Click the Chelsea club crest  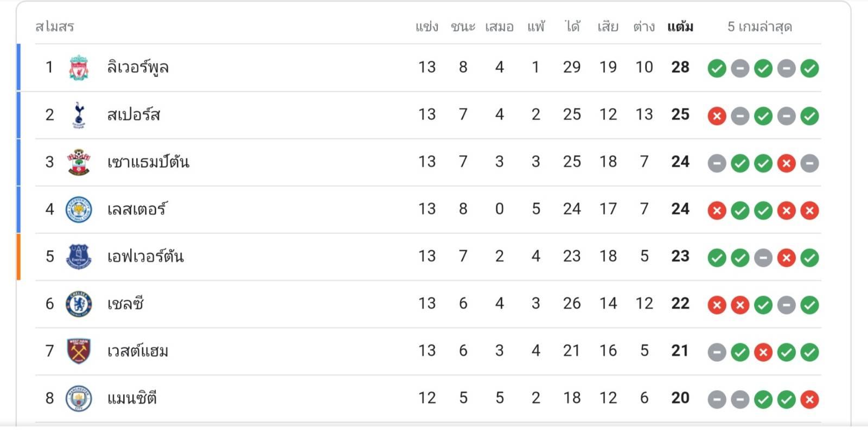(x=79, y=304)
